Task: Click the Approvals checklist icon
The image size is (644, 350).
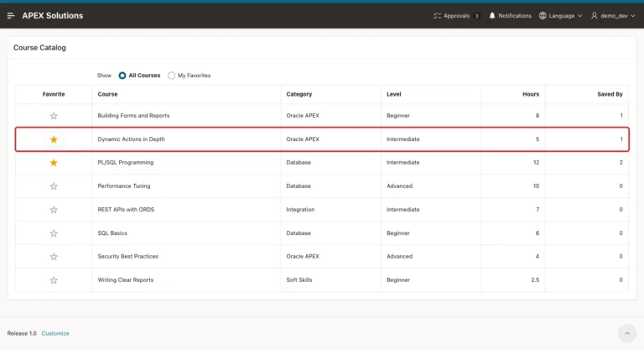Action: 437,16
